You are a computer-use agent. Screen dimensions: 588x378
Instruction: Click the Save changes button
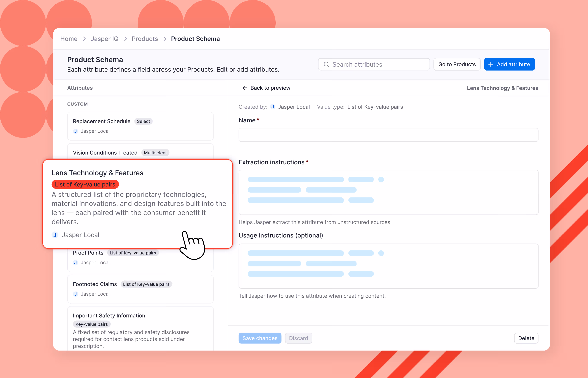pyautogui.click(x=260, y=338)
